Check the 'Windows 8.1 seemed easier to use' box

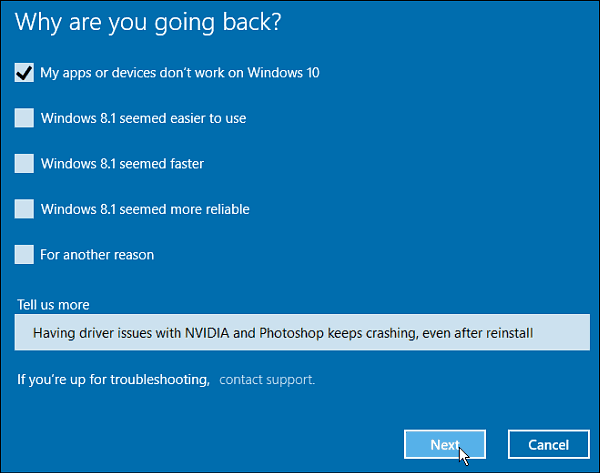click(24, 118)
